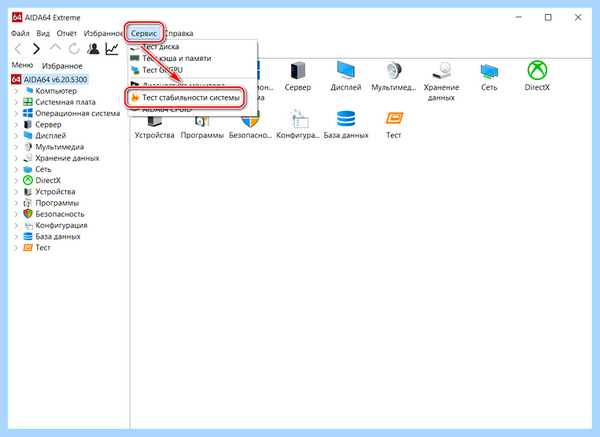Click the Безопасность shield icon in the tree
The width and height of the screenshot is (600, 437).
pos(28,214)
